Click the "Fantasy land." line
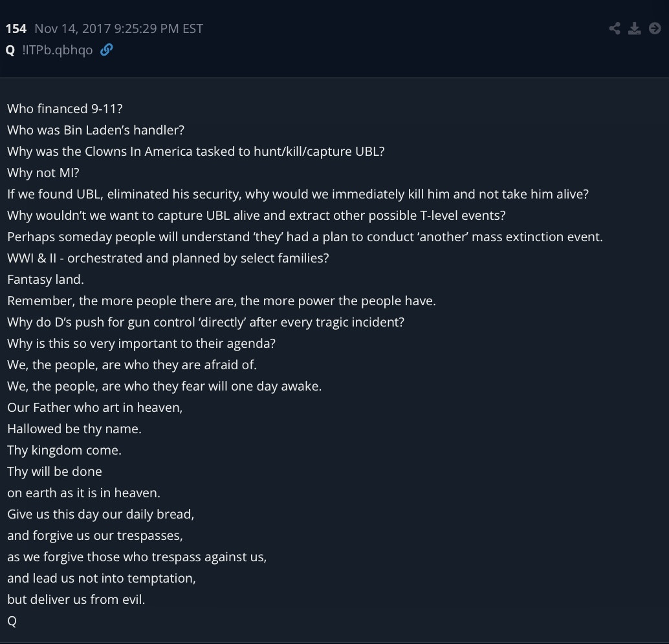 click(45, 279)
